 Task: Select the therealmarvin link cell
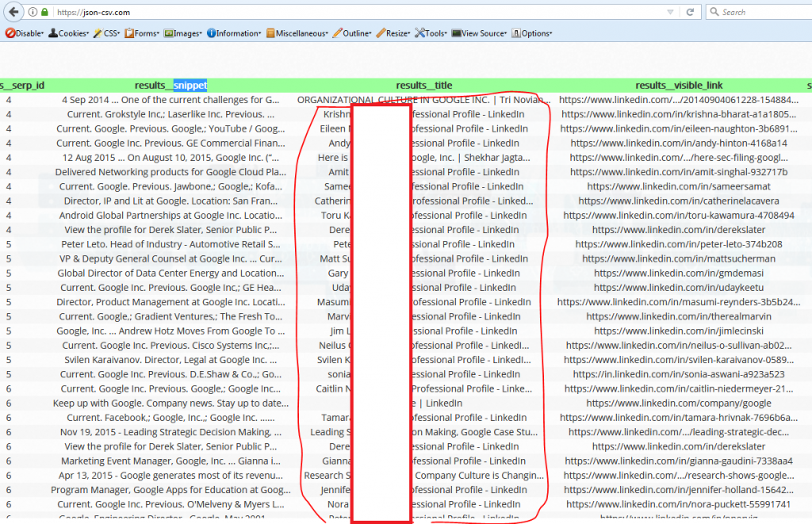679,317
